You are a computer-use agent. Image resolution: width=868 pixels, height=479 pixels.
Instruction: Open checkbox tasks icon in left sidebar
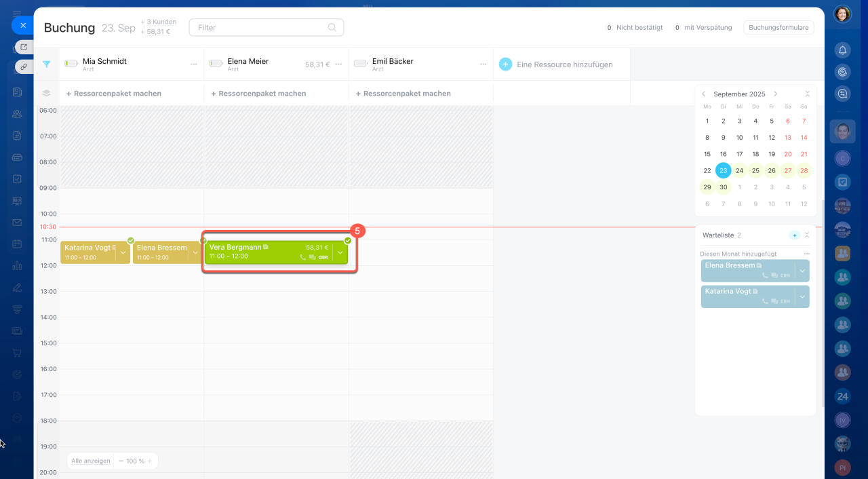coord(17,179)
